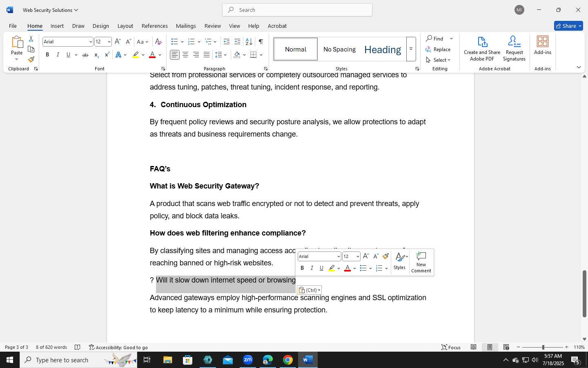Click Find in Editing group

pyautogui.click(x=435, y=38)
